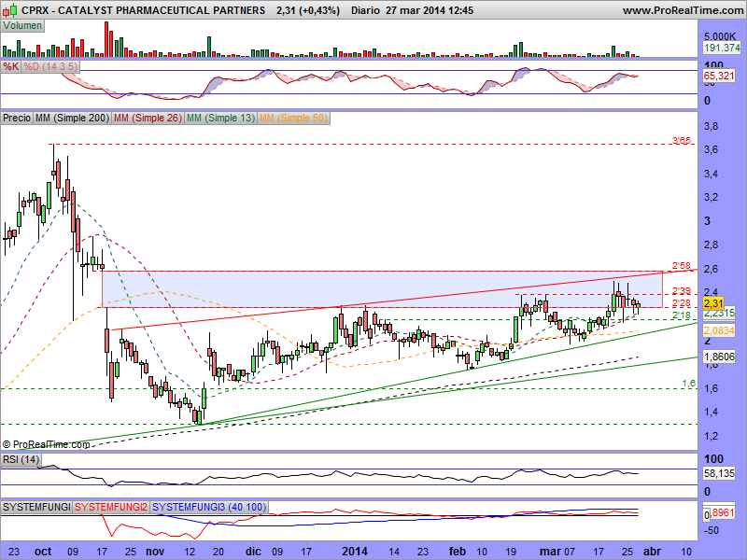The width and height of the screenshot is (747, 560).
Task: Click the 58,135 RSI value tag
Action: [x=717, y=474]
